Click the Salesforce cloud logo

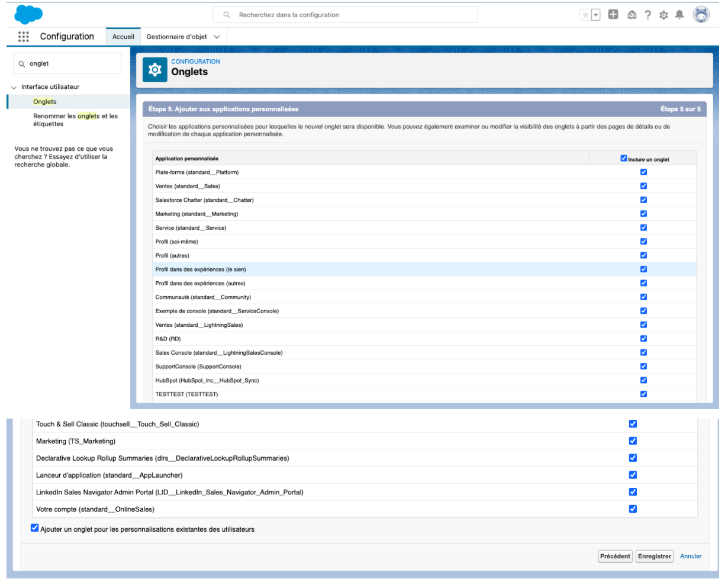coord(28,14)
